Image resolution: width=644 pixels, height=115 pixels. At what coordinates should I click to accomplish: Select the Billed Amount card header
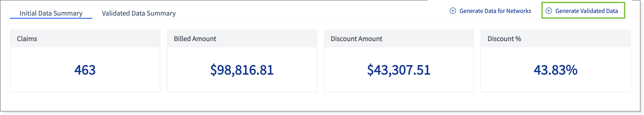click(x=242, y=39)
